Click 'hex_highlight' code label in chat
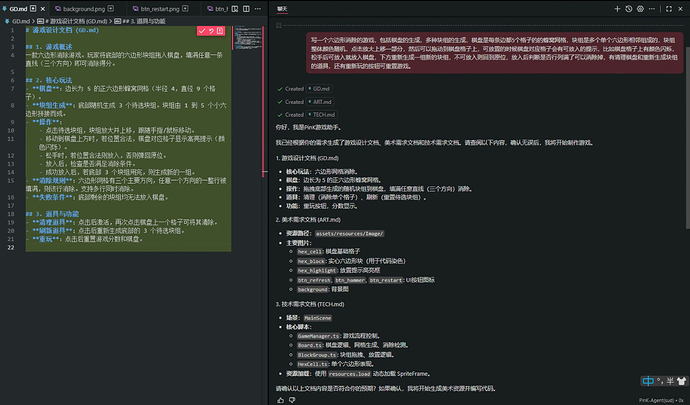Screen dimensions: 690x405 click(x=317, y=270)
